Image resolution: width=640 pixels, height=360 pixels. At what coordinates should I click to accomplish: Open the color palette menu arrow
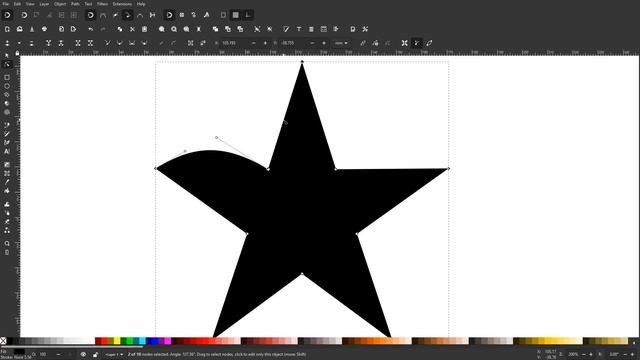click(x=634, y=342)
